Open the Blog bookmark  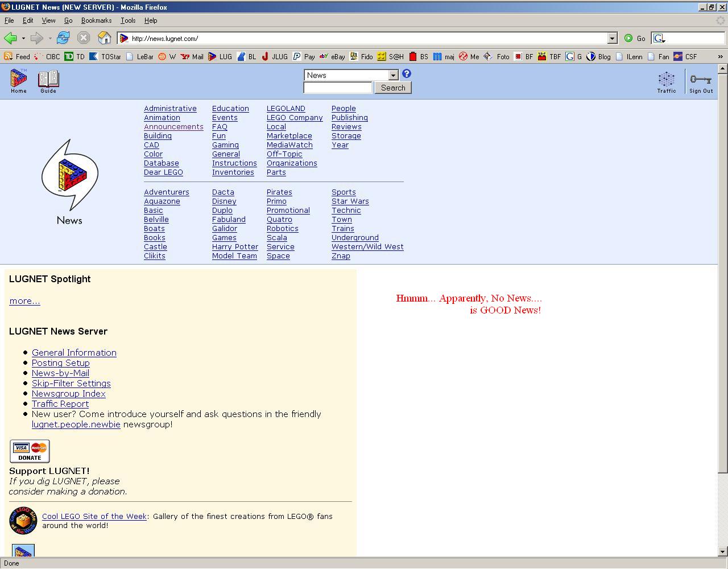click(598, 56)
